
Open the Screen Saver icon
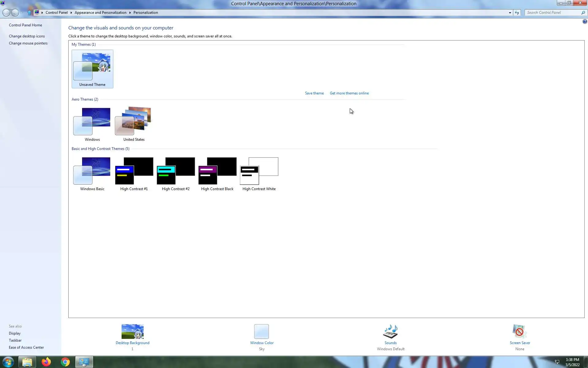coord(520,332)
